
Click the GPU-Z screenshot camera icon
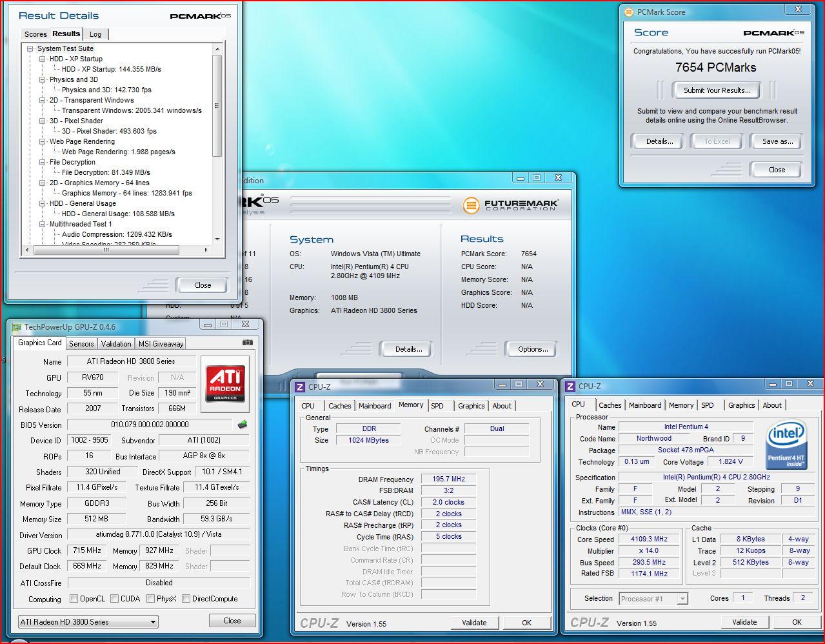(247, 343)
